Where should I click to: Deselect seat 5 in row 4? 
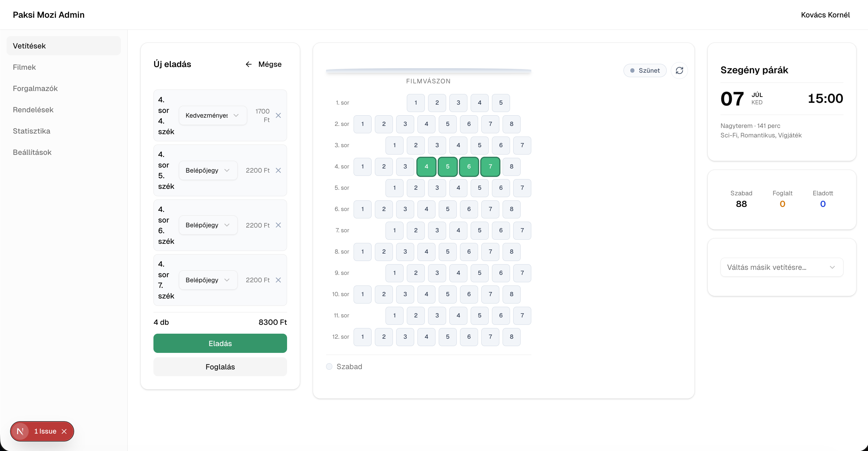click(448, 166)
